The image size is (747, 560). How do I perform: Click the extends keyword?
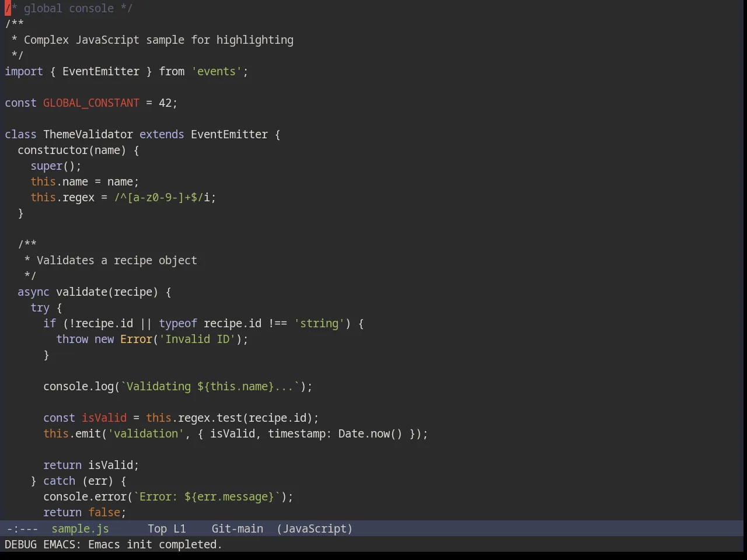coord(162,134)
